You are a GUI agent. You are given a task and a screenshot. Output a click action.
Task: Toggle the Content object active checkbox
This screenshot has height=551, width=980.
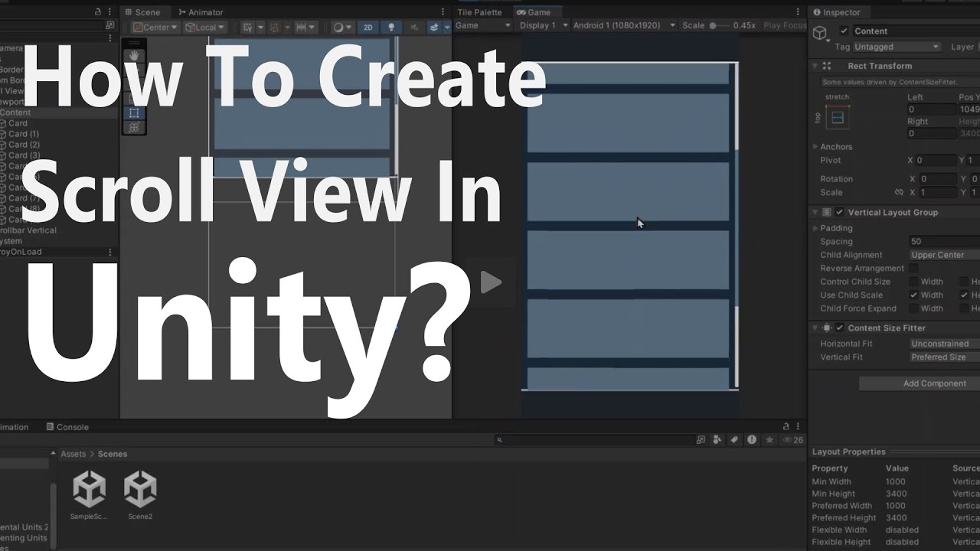tap(844, 31)
